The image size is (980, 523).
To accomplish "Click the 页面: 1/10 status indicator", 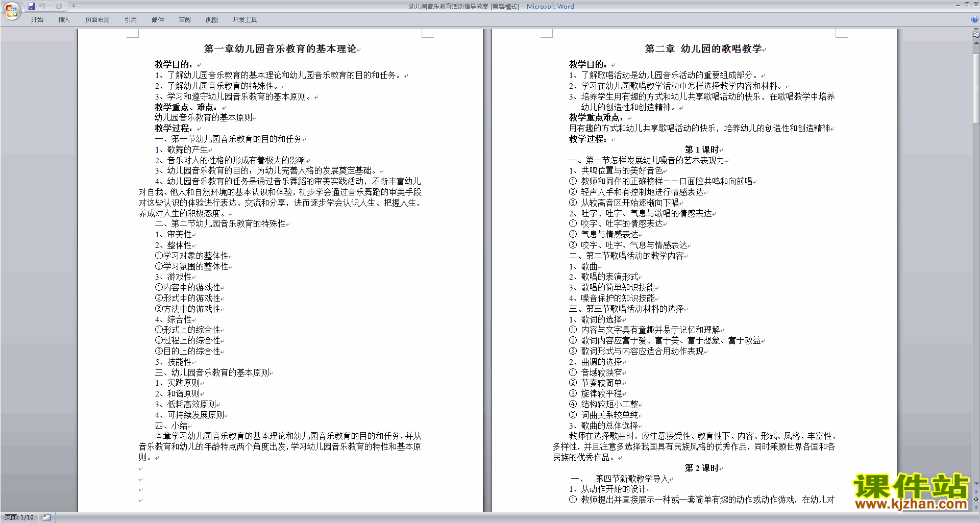I will (x=19, y=517).
